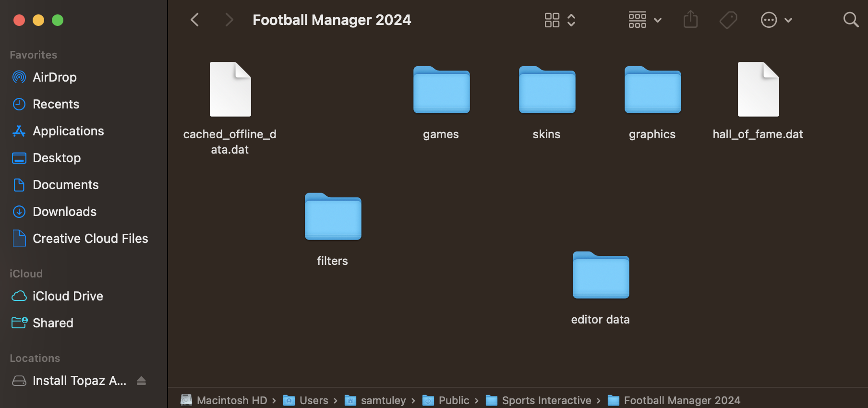
Task: Switch to icon grid view
Action: pyautogui.click(x=552, y=20)
